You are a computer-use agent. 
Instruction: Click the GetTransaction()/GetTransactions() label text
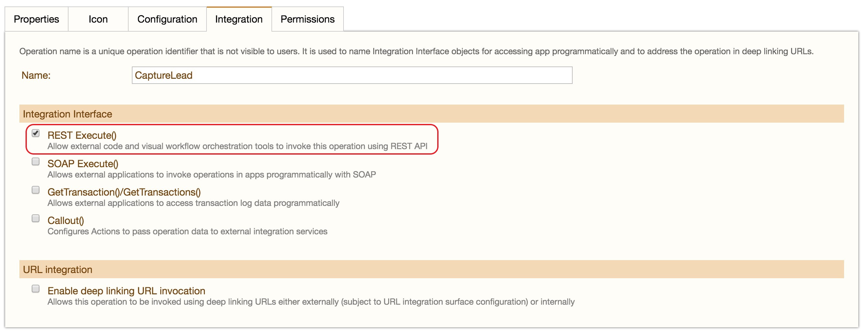pyautogui.click(x=124, y=192)
